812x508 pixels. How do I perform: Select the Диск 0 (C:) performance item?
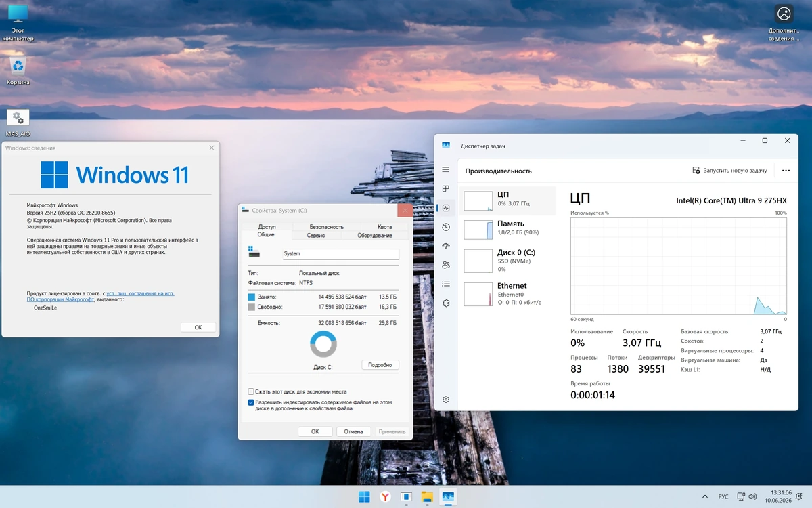[x=507, y=261]
